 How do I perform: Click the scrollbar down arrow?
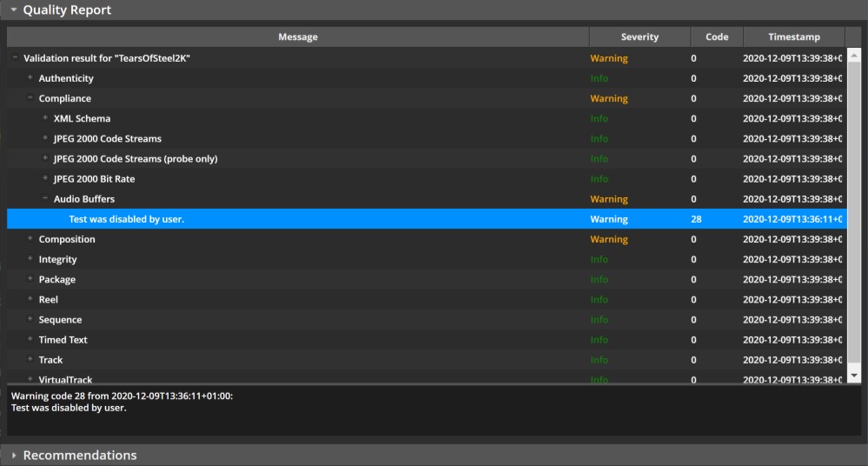(854, 375)
